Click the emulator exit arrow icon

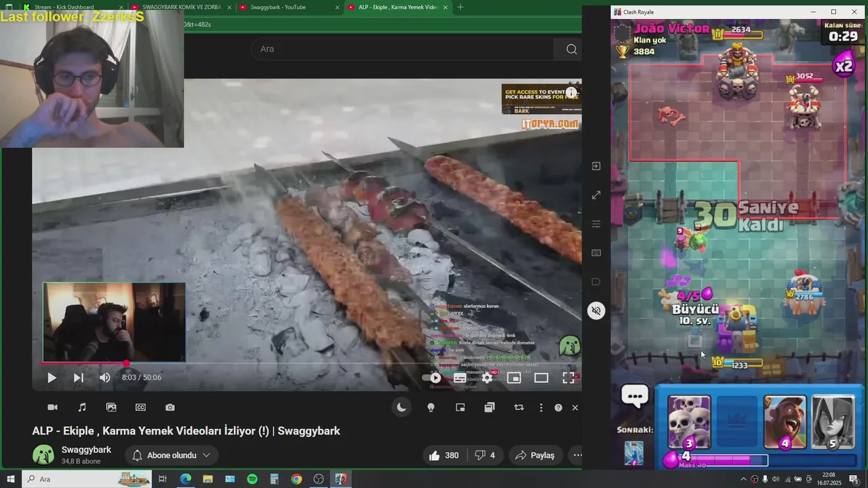click(x=596, y=166)
